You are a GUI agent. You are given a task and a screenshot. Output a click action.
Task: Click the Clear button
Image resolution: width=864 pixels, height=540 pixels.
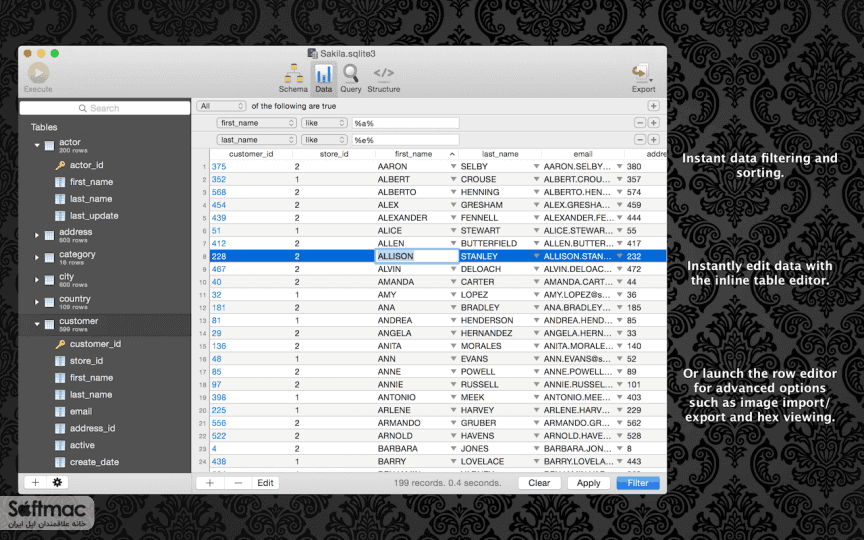tap(539, 483)
